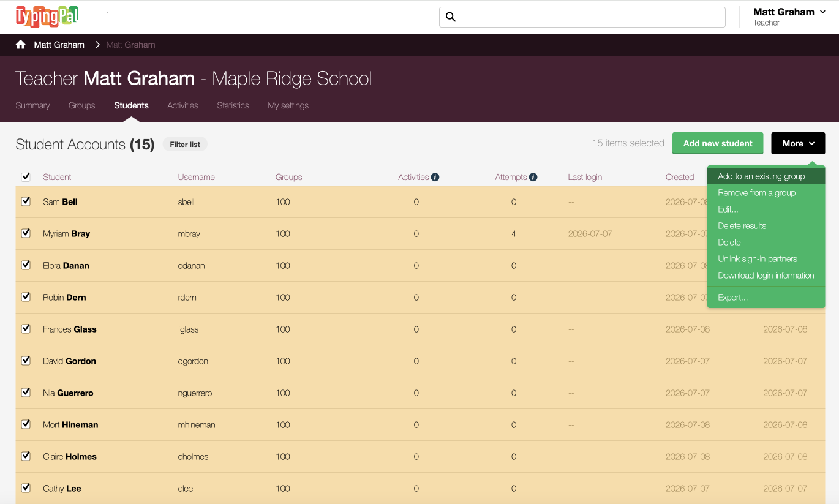Sort by Last login column header

click(585, 177)
